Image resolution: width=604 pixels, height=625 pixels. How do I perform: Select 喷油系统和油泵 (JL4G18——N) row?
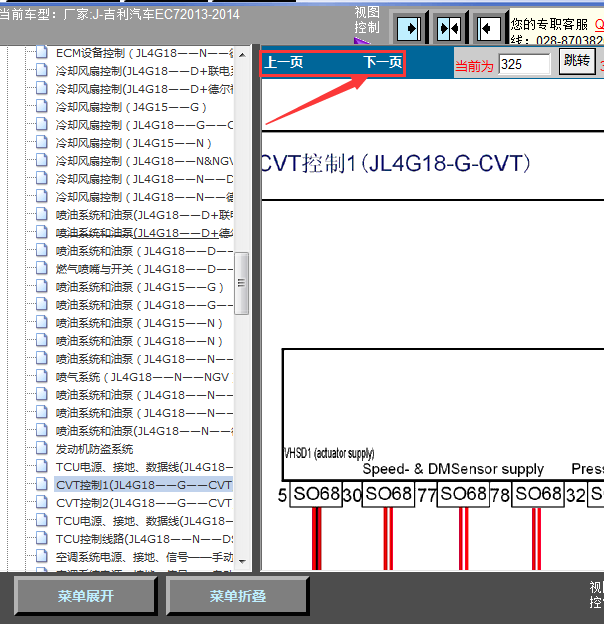pos(139,341)
